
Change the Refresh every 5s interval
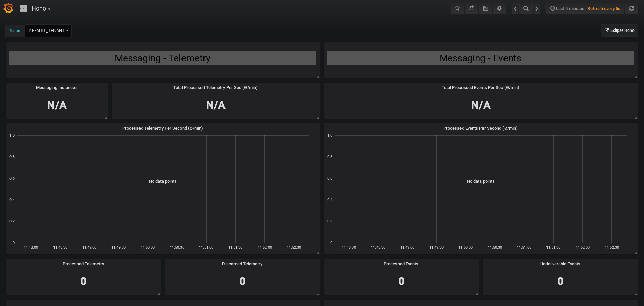coord(604,8)
